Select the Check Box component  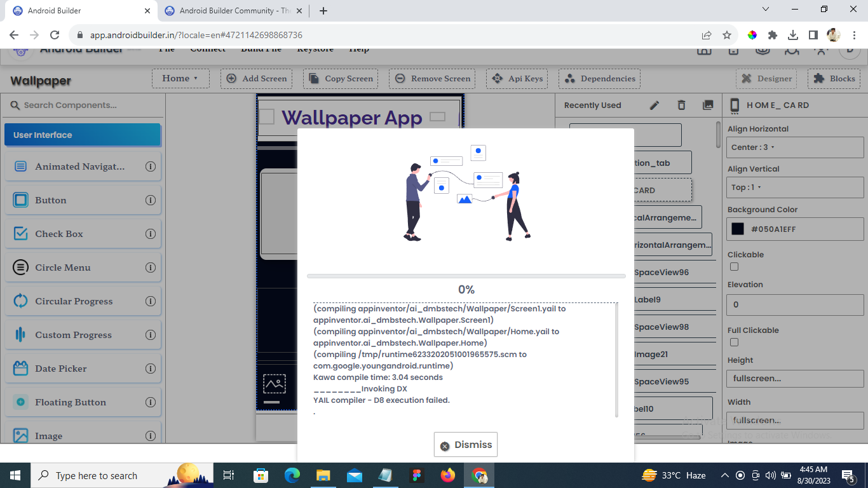(83, 234)
